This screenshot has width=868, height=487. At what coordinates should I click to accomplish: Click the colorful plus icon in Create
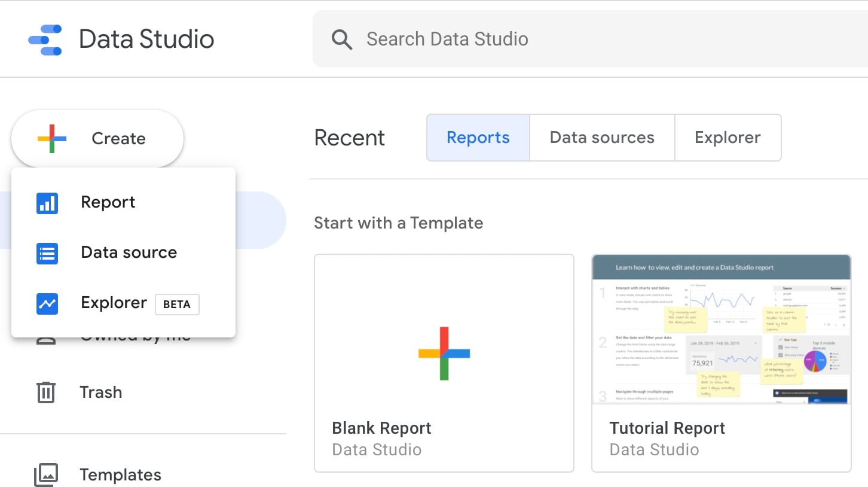pos(52,139)
